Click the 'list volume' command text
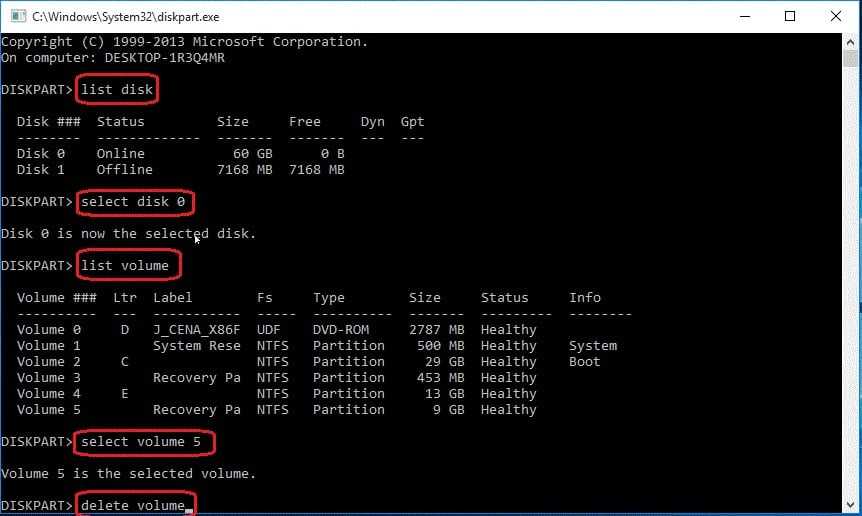Image resolution: width=862 pixels, height=516 pixels. 125,265
